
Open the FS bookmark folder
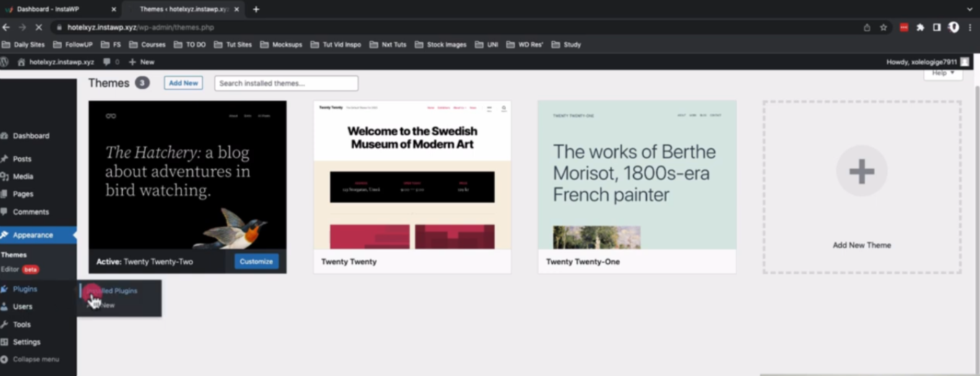pyautogui.click(x=111, y=45)
